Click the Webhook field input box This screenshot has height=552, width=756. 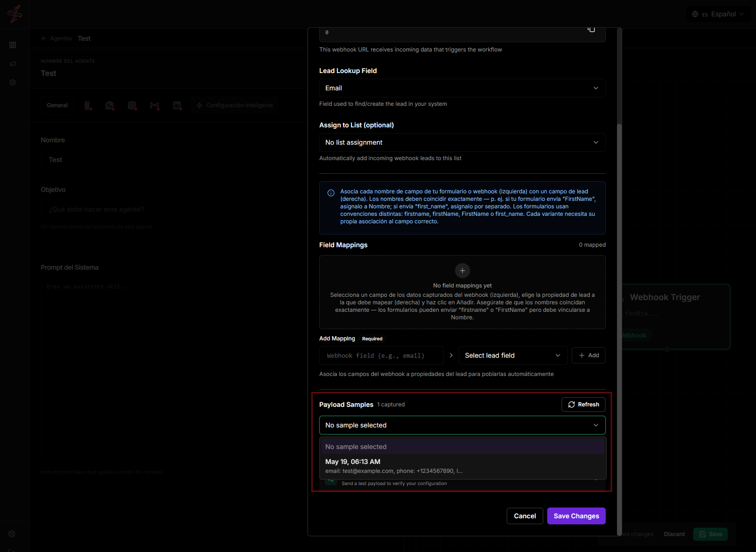coord(382,355)
